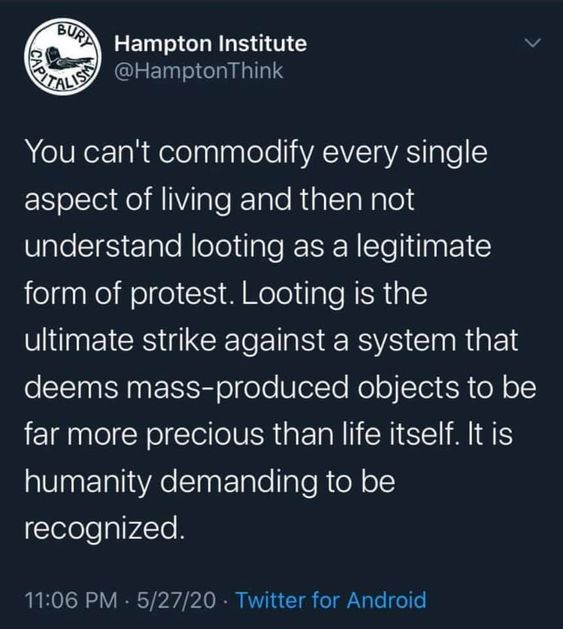Expand the tweet options chevron
Screen dimensions: 563x629
pyautogui.click(x=533, y=43)
